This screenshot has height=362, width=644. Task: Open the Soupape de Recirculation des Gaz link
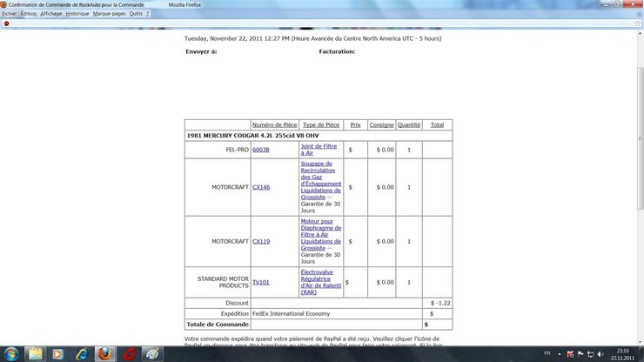tap(321, 180)
